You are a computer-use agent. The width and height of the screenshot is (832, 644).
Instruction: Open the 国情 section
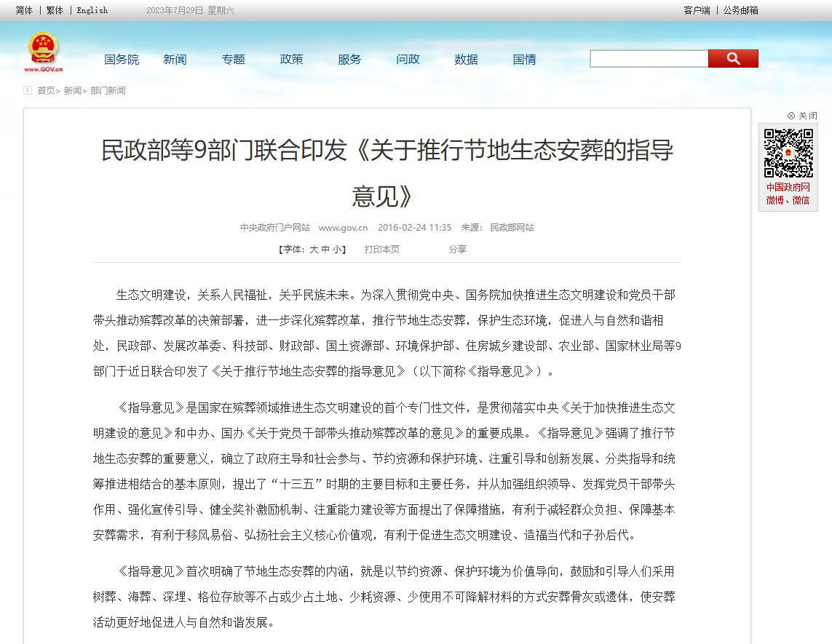coord(524,60)
